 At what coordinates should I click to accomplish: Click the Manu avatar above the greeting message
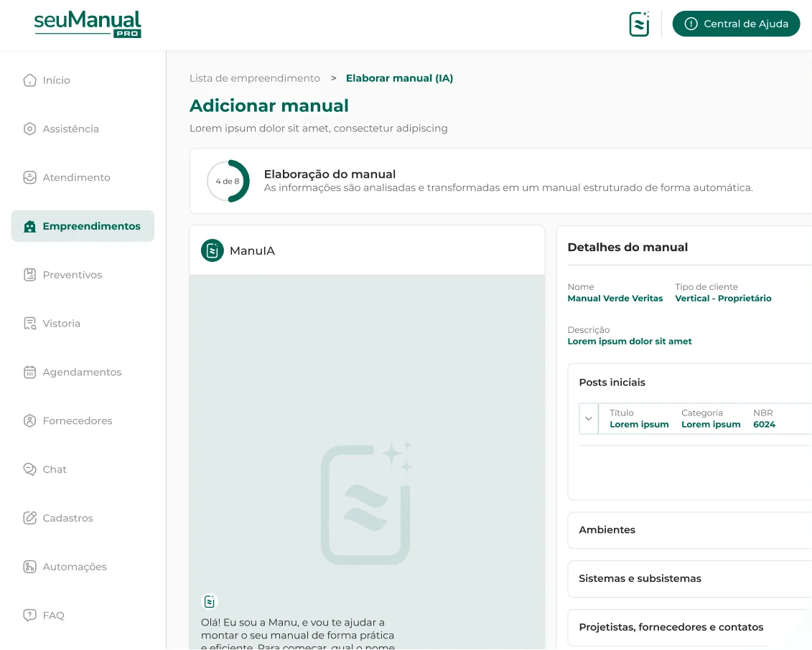pyautogui.click(x=209, y=601)
